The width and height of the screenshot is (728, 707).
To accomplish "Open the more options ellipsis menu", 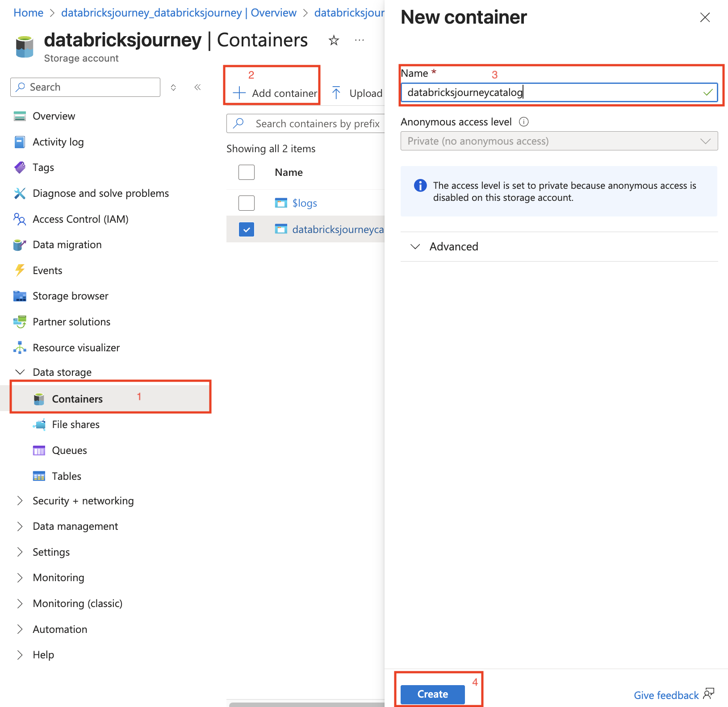I will [360, 41].
